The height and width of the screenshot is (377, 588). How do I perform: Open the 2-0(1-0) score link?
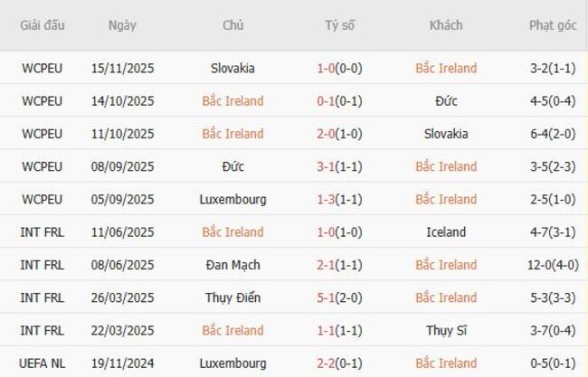339,134
